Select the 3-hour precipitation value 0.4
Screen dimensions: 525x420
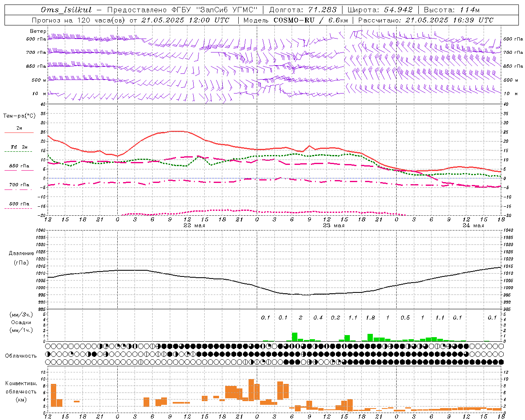[318, 317]
